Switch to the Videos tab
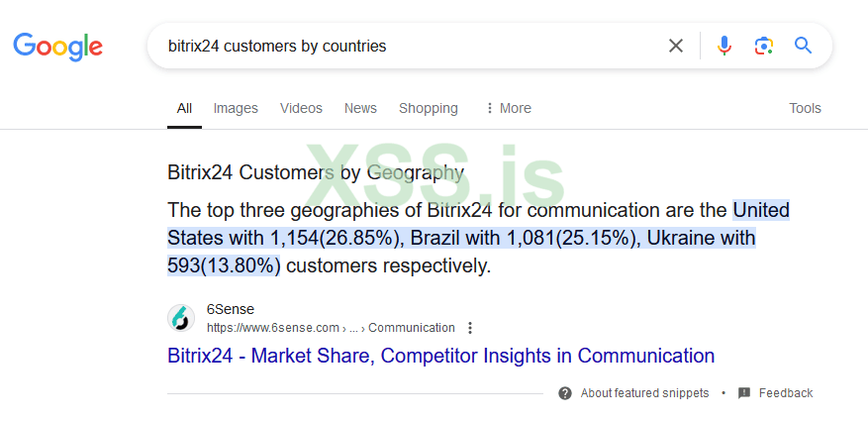Viewport: 868px width, 421px height. point(301,108)
